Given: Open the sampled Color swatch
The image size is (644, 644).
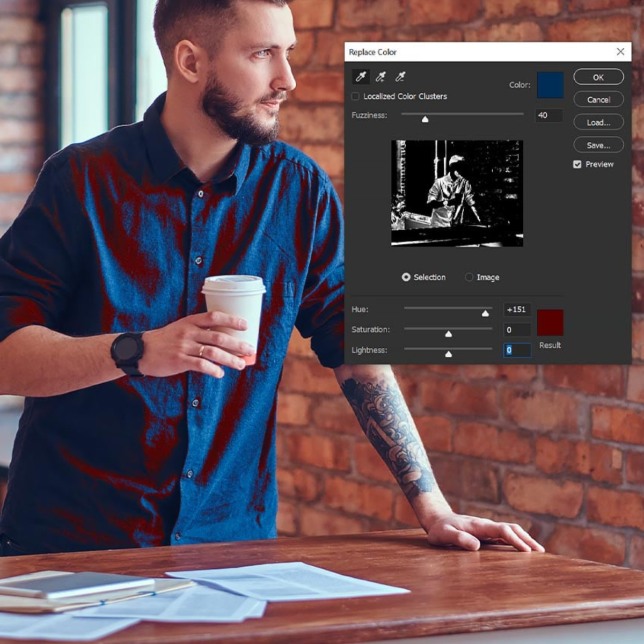Looking at the screenshot, I should coord(550,85).
